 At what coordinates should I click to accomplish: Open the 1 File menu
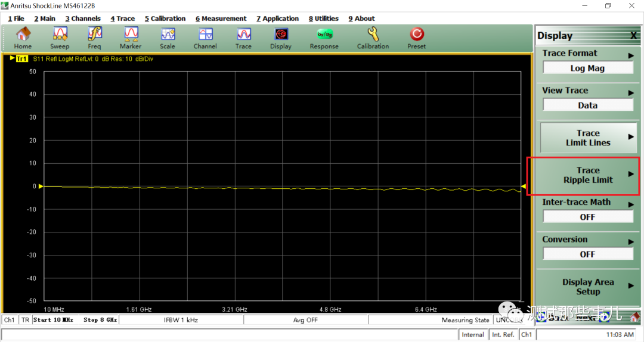point(16,18)
